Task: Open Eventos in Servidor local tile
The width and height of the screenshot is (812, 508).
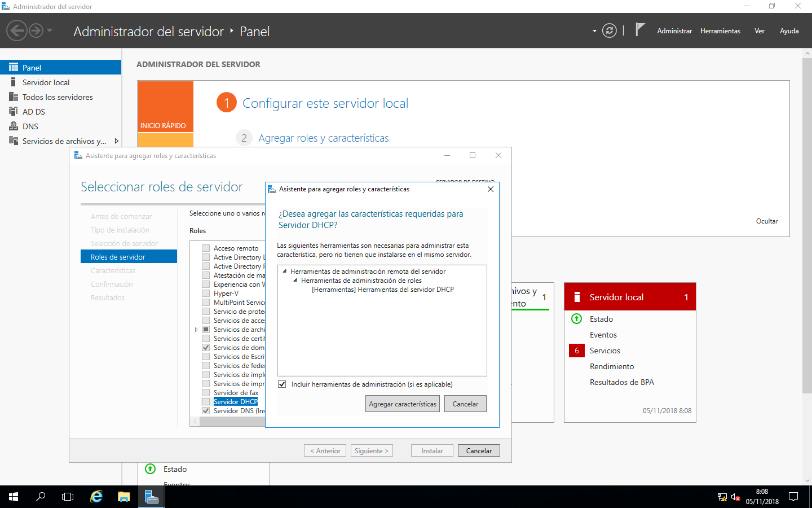Action: (x=603, y=335)
